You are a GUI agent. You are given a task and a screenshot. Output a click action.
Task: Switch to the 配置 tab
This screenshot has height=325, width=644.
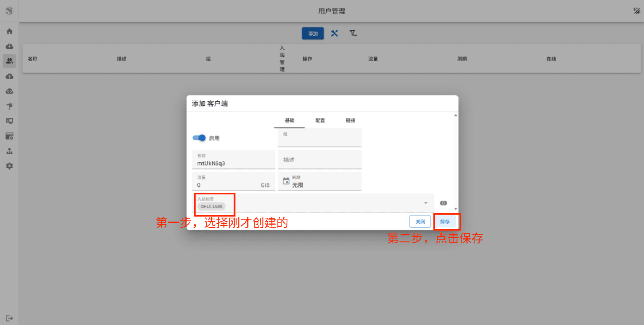[x=320, y=120]
